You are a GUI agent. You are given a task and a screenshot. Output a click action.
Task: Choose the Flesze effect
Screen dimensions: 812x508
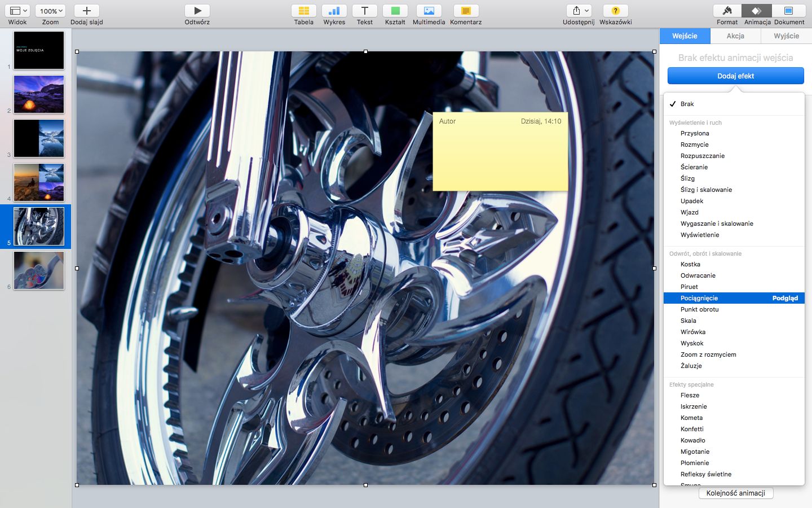[734, 395]
